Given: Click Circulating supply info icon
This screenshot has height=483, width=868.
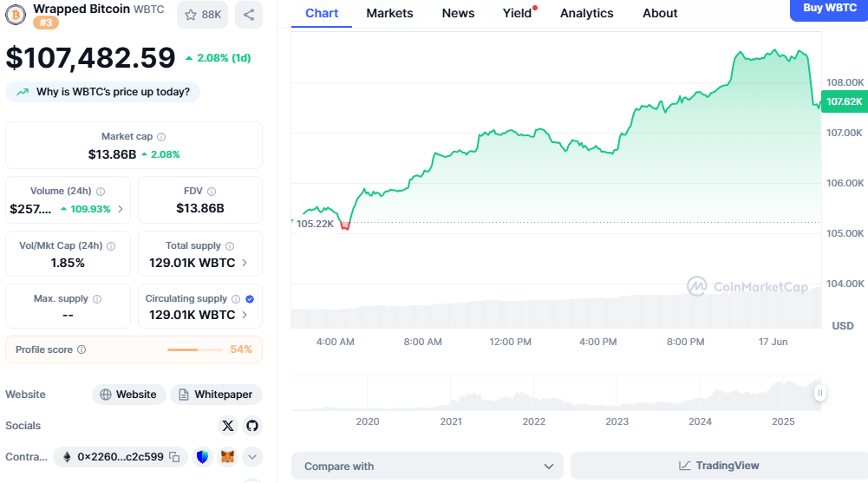Looking at the screenshot, I should click(x=236, y=299).
